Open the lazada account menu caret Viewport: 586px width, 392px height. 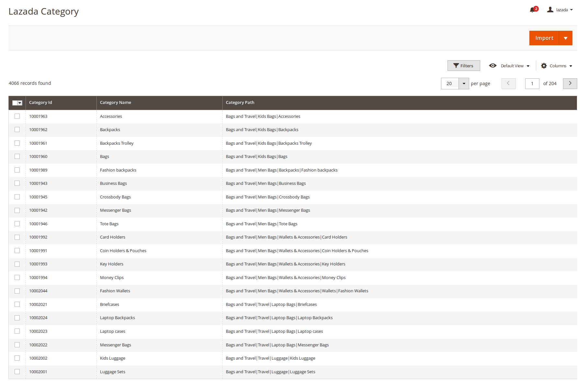point(571,10)
